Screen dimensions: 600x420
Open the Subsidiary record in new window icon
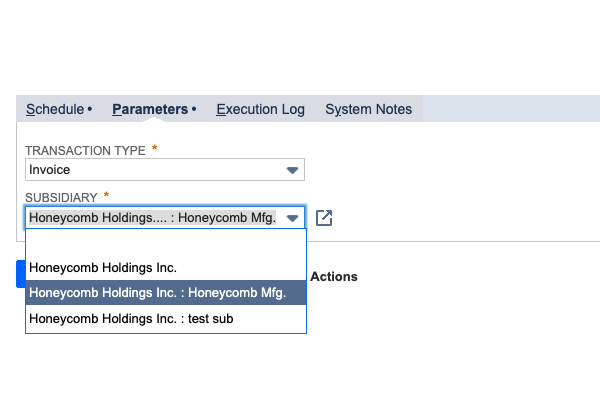pyautogui.click(x=324, y=218)
